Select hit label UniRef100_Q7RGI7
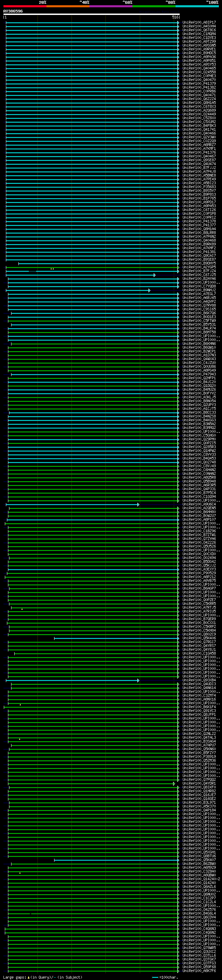The width and height of the screenshot is (222, 980). click(x=199, y=642)
